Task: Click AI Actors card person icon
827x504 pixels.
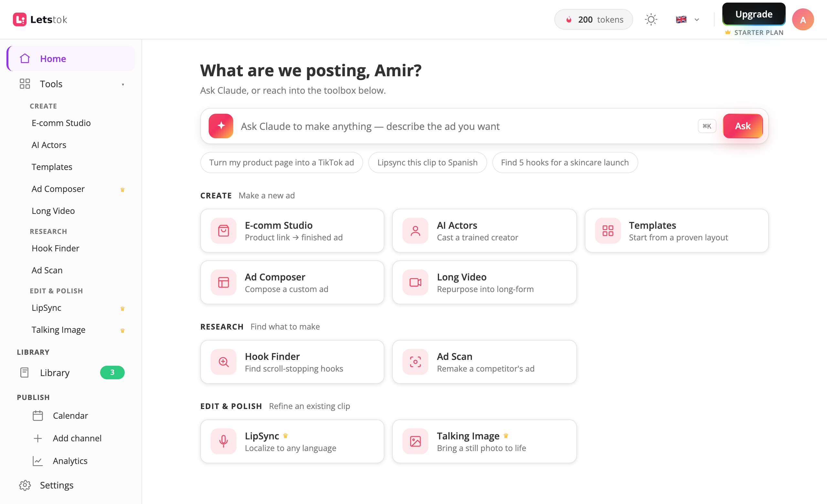Action: [x=415, y=231]
